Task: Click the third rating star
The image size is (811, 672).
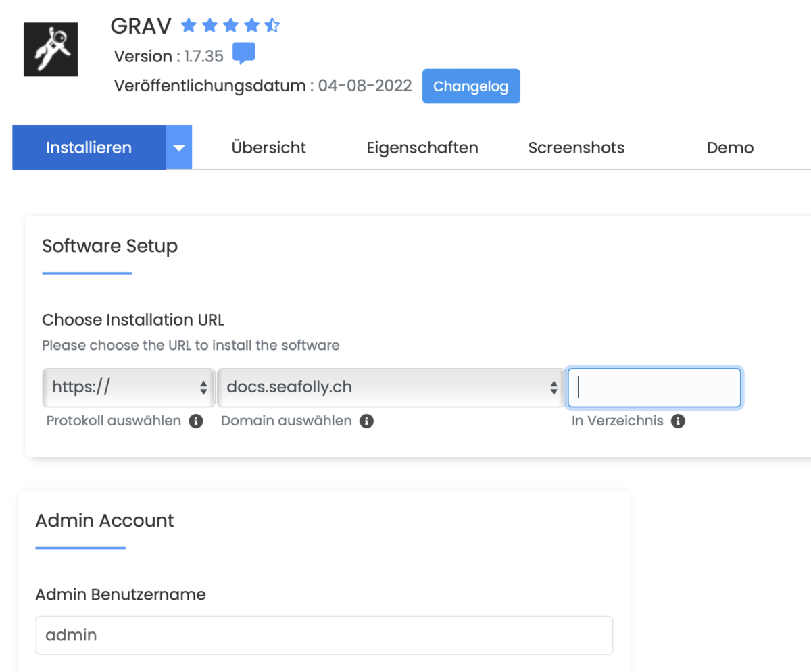Action: [230, 25]
